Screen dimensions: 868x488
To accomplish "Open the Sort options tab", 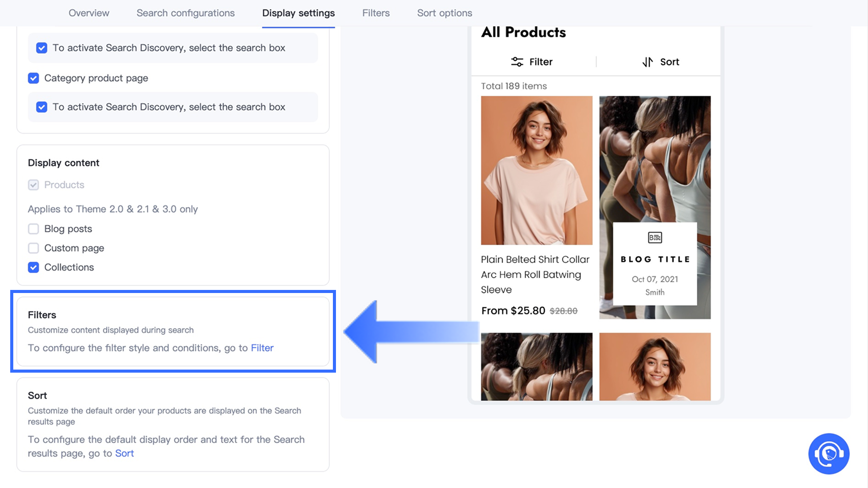I will [444, 13].
